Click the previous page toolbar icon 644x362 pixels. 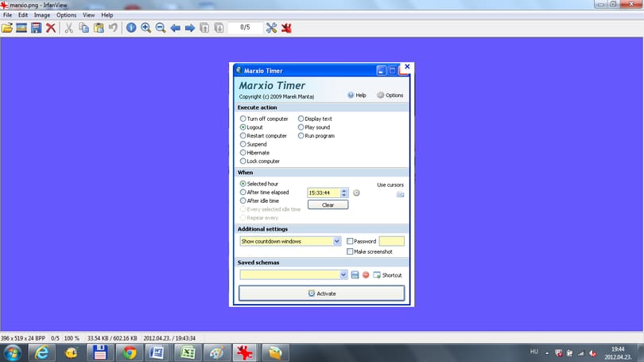tap(204, 28)
